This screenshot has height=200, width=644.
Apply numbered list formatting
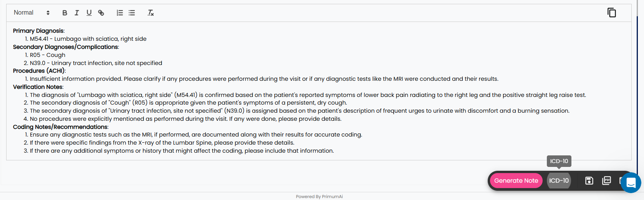pyautogui.click(x=120, y=13)
